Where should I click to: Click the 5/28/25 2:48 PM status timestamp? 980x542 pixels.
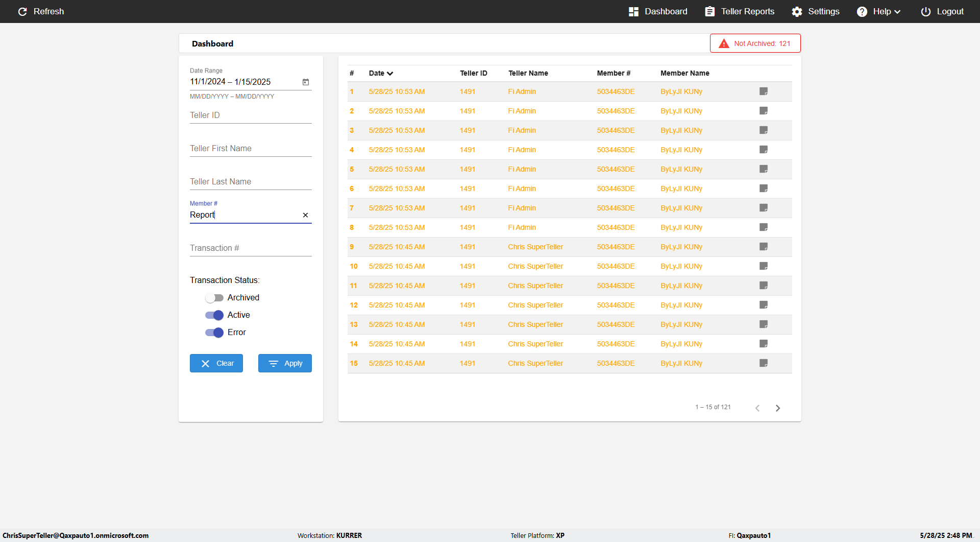pyautogui.click(x=946, y=535)
